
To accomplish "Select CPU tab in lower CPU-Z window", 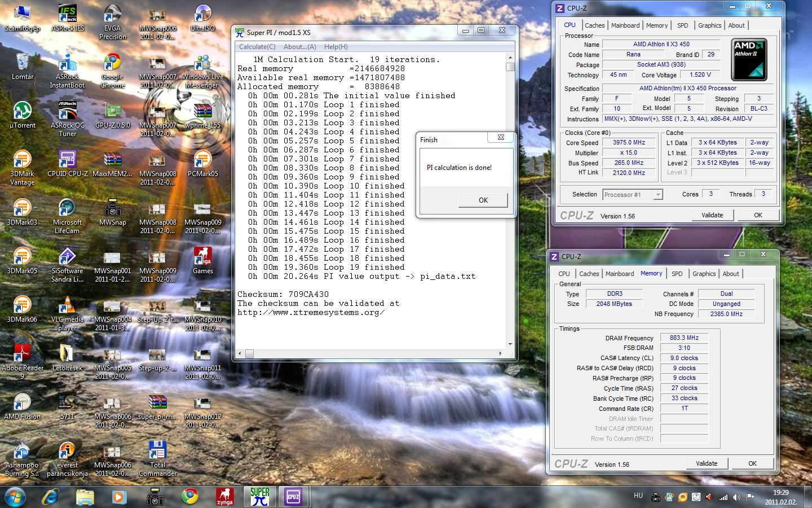I will coord(564,274).
